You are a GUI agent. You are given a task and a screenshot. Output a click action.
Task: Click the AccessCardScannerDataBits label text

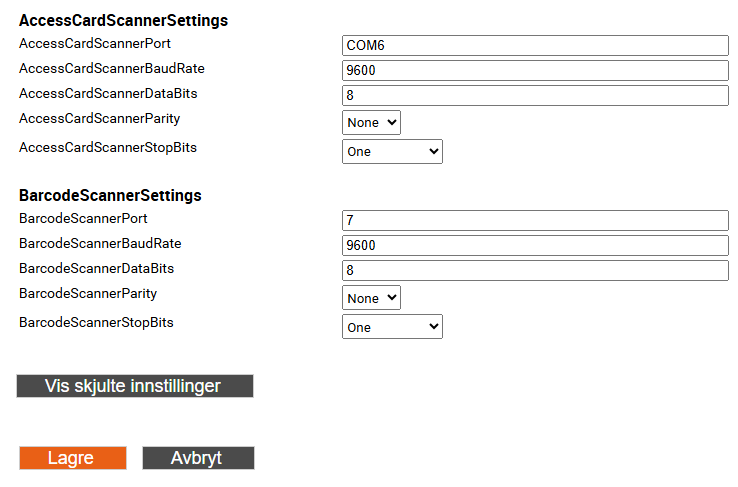click(108, 93)
